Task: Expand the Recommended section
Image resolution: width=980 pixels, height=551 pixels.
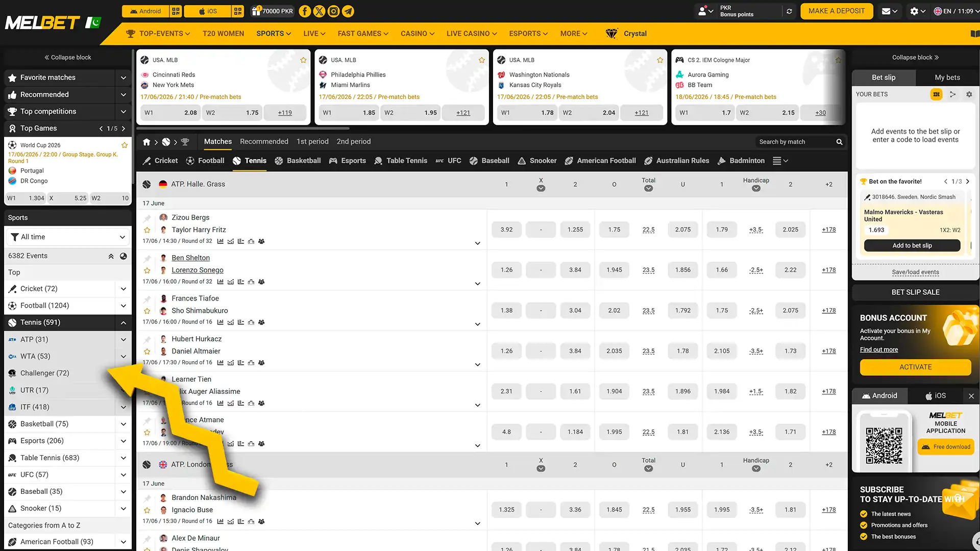Action: pyautogui.click(x=123, y=94)
